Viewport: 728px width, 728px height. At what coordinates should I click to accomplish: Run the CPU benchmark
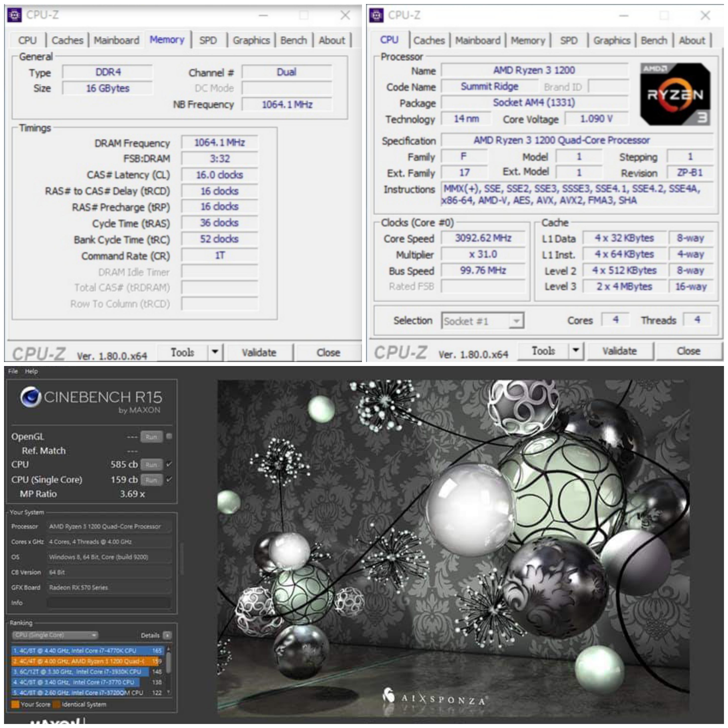pyautogui.click(x=152, y=465)
